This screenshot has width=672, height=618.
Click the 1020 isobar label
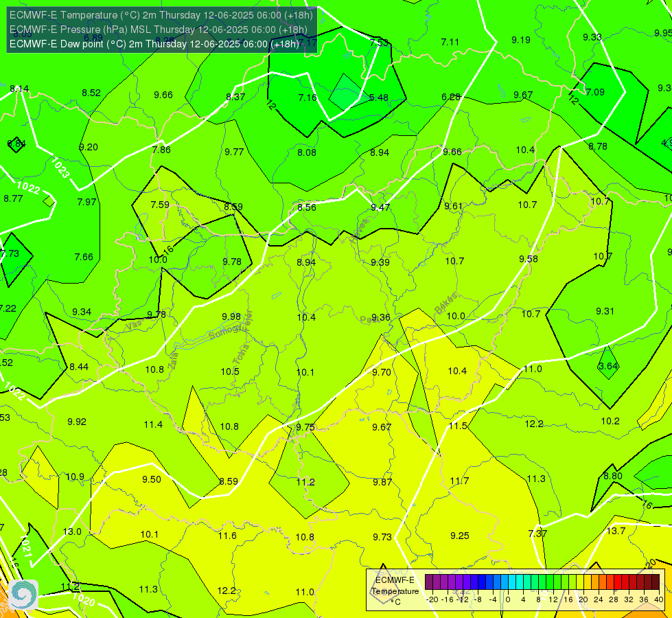(84, 599)
